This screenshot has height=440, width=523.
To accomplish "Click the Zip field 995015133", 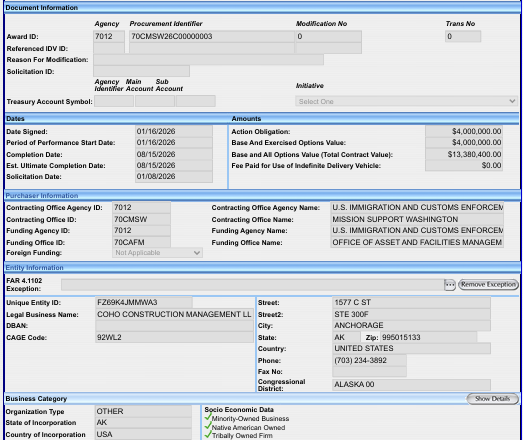I will click(429, 338).
